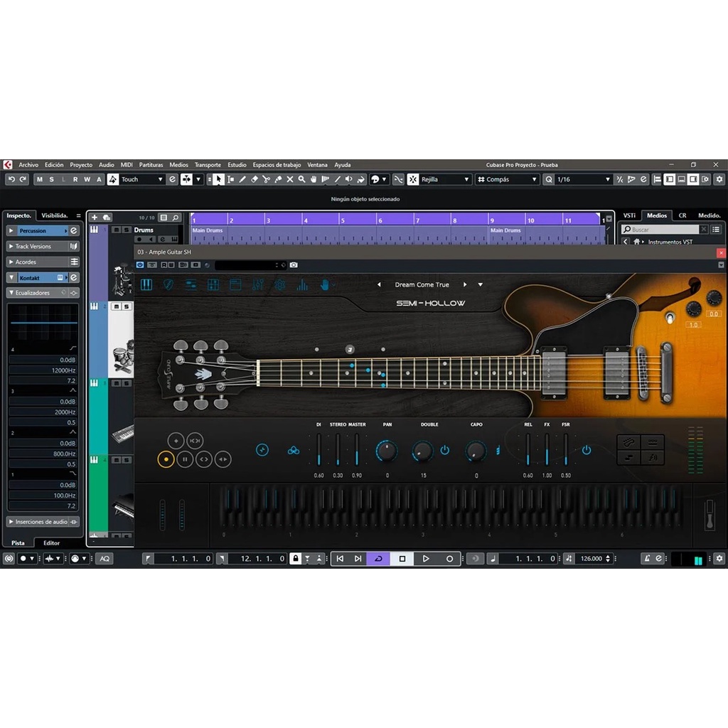Switch to Visibilida. tab

point(54,215)
